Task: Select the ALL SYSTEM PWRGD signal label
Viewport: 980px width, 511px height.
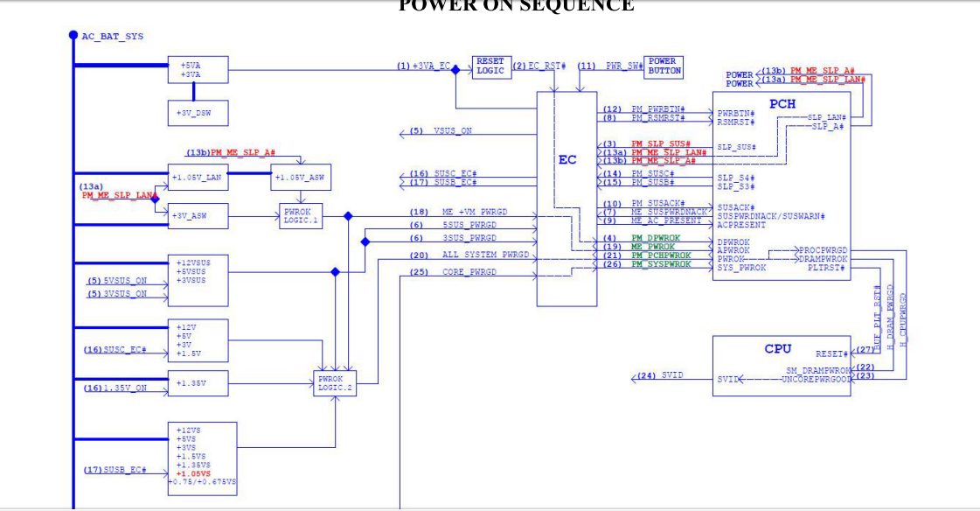Action: click(485, 255)
